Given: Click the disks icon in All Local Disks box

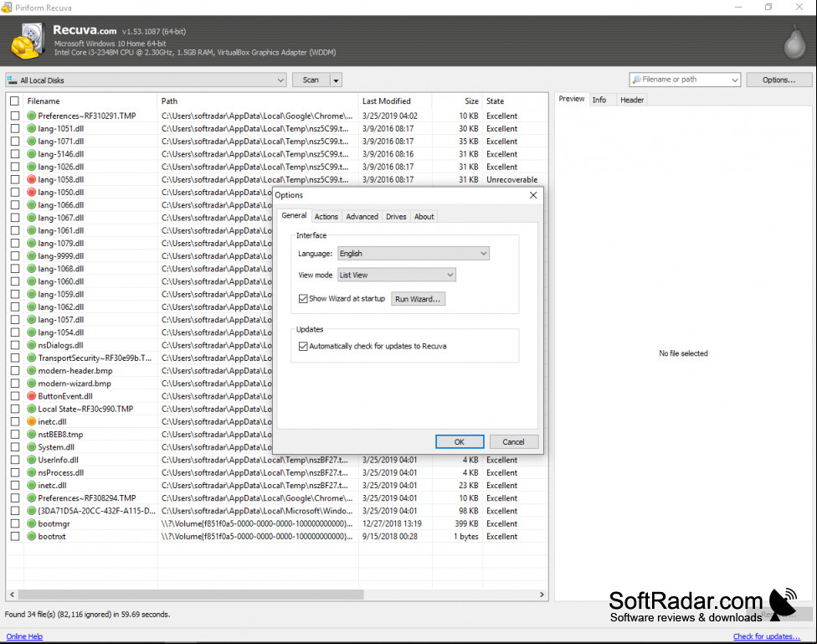Looking at the screenshot, I should [12, 80].
